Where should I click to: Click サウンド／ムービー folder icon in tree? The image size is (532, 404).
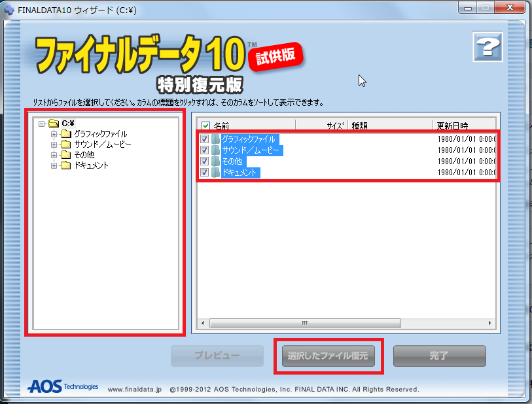pos(66,144)
